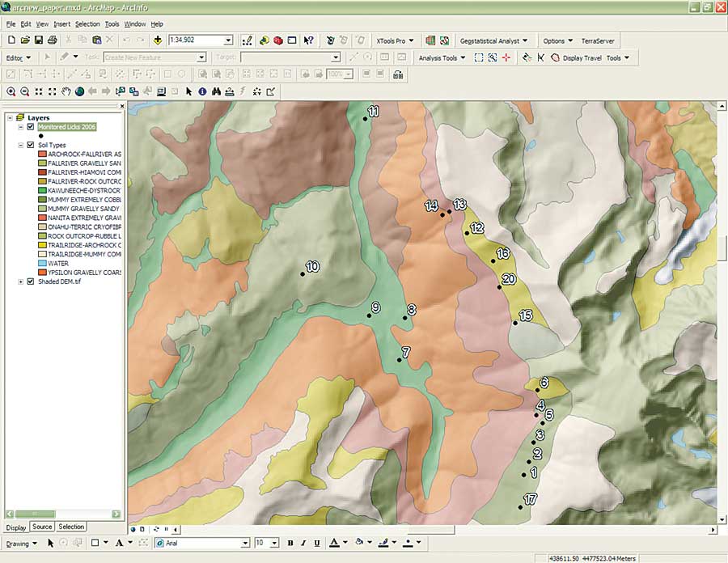The image size is (728, 563).
Task: Open the Selection menu
Action: pyautogui.click(x=87, y=24)
